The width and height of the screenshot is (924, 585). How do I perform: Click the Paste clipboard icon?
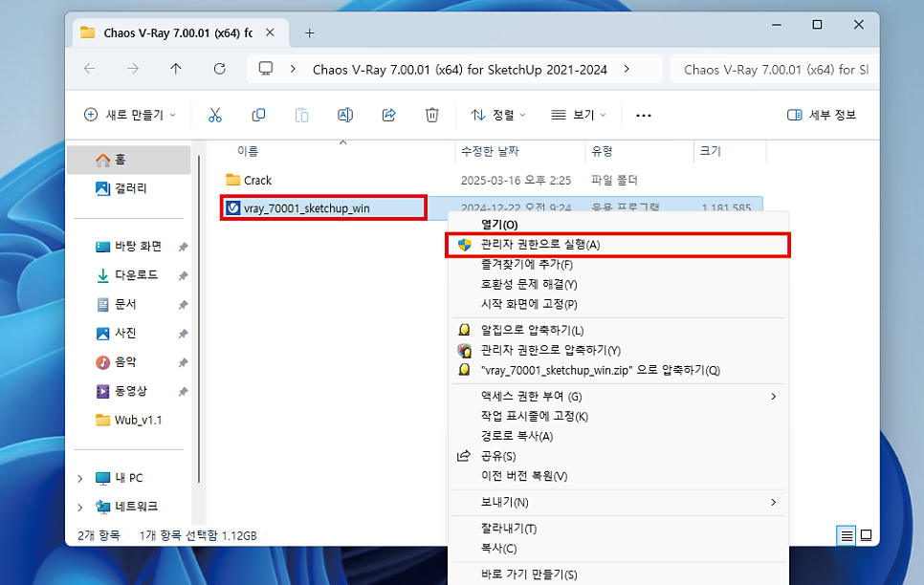(x=301, y=115)
